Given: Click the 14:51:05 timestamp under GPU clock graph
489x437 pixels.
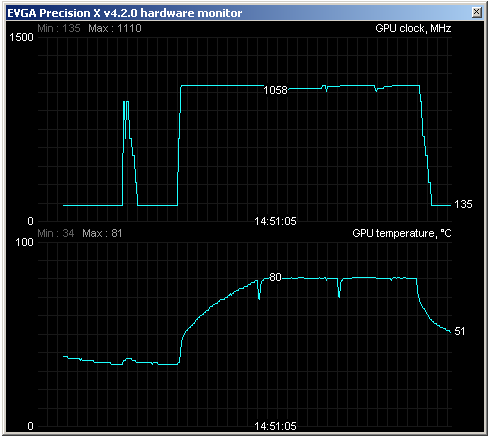Looking at the screenshot, I should tap(275, 221).
